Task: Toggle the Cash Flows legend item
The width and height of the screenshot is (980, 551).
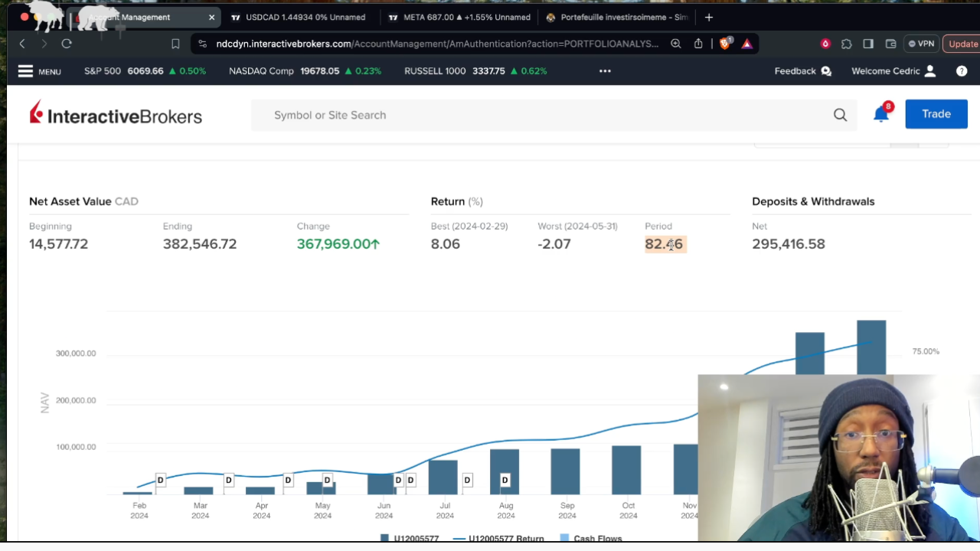Action: point(591,539)
